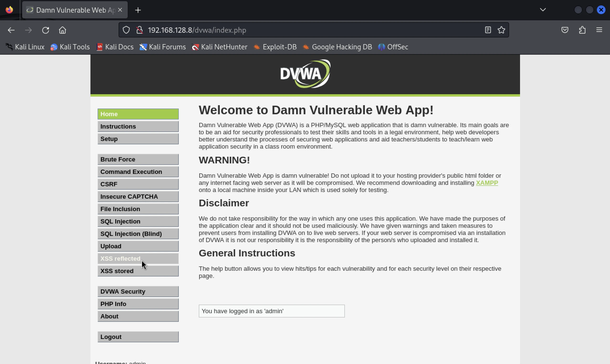Viewport: 610px width, 364px height.
Task: Close the browser window
Action: click(601, 10)
